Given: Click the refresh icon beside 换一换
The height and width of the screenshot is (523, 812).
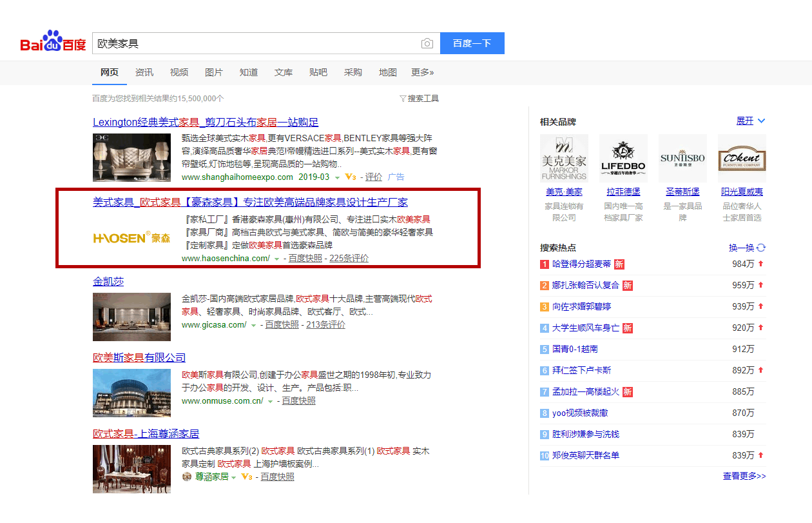Looking at the screenshot, I should coord(761,248).
